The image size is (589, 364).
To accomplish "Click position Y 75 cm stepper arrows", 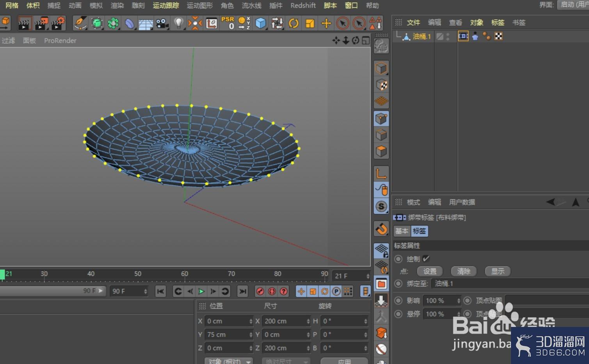I will point(251,335).
